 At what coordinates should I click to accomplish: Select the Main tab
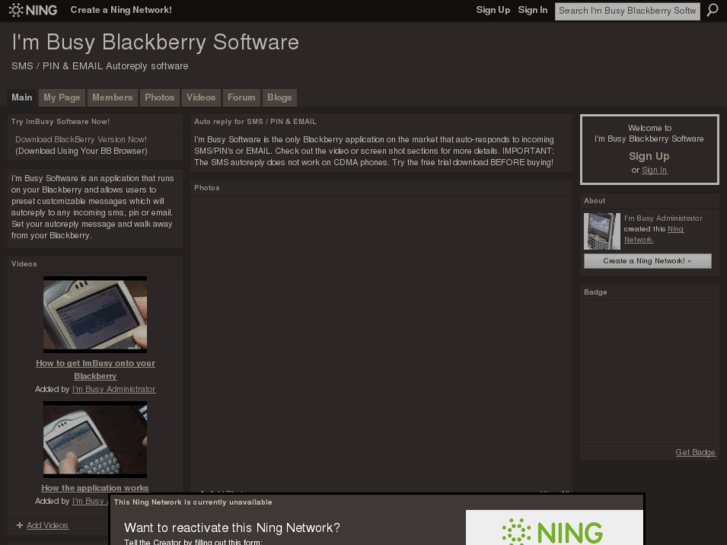[22, 97]
